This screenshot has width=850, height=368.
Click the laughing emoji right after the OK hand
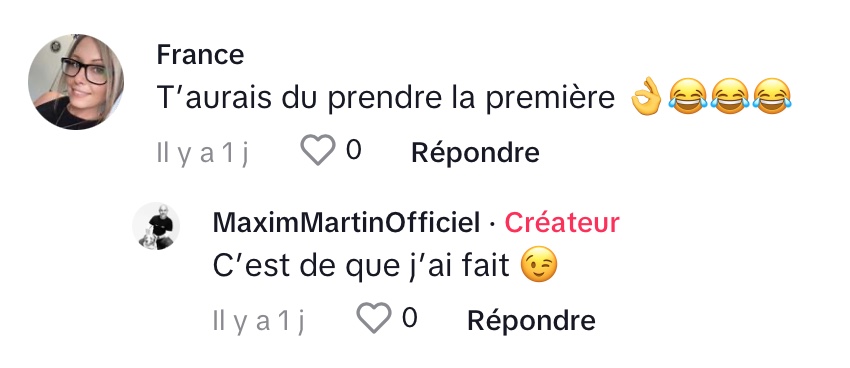click(x=687, y=97)
